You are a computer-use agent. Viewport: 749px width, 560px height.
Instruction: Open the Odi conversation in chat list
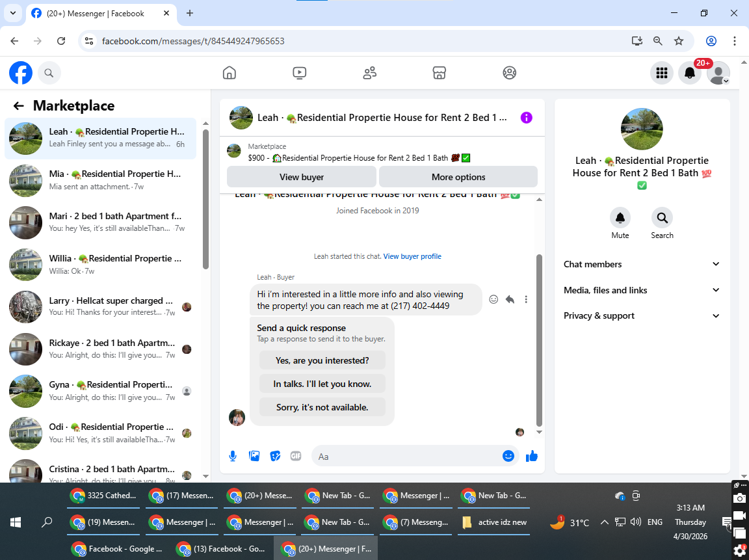(x=100, y=433)
